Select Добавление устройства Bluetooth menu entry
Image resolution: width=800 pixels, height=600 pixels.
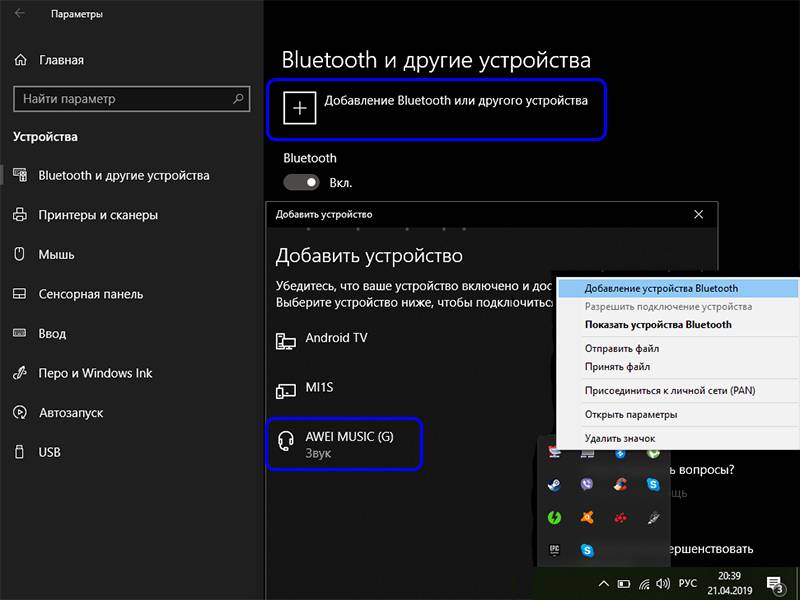pos(678,288)
